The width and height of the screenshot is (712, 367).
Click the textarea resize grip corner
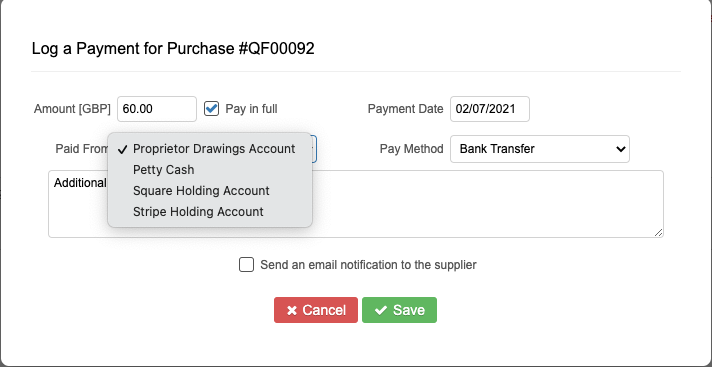[658, 232]
